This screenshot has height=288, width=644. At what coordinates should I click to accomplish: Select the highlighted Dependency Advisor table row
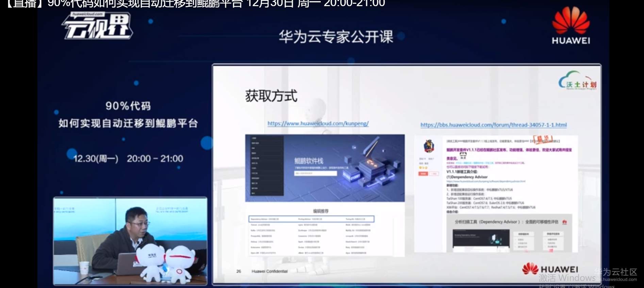311,219
